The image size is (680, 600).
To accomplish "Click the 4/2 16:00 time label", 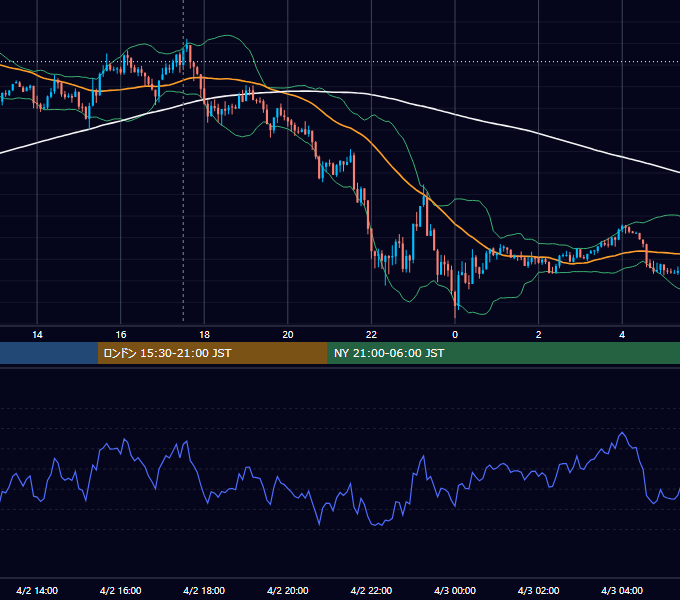I will point(121,590).
